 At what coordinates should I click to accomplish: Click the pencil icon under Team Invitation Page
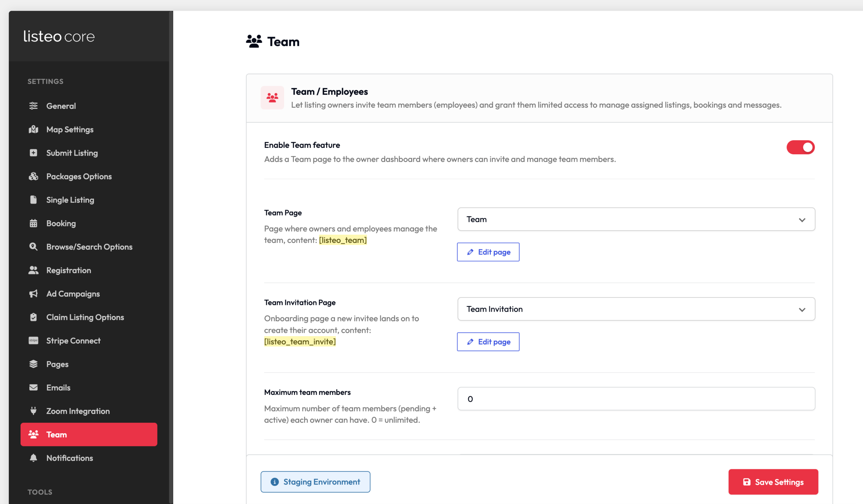[x=470, y=342]
